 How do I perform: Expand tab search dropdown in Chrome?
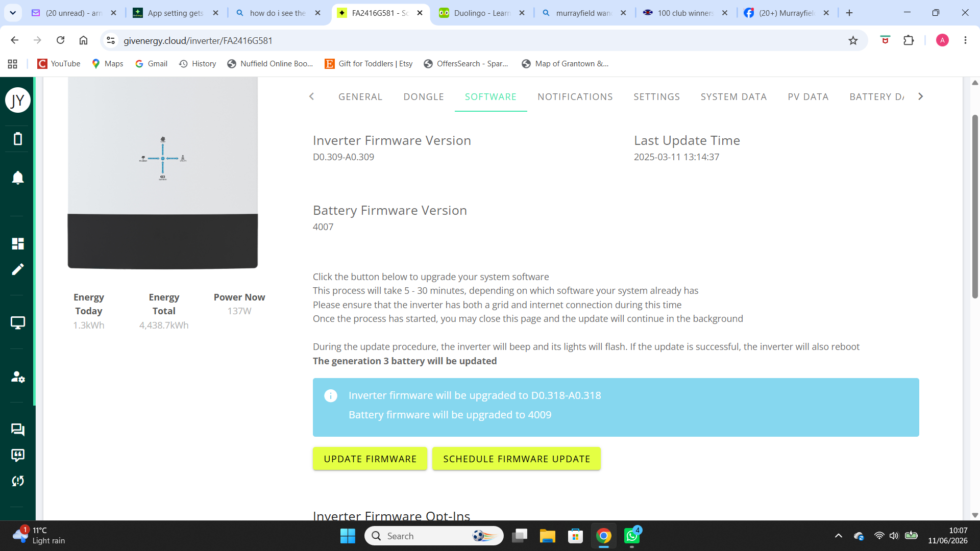click(x=13, y=13)
